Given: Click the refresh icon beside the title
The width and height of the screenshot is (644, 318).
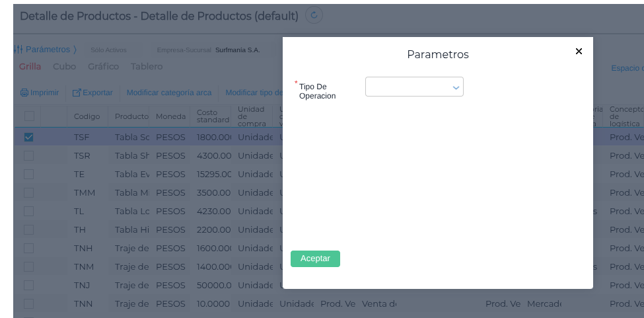Looking at the screenshot, I should [x=314, y=15].
